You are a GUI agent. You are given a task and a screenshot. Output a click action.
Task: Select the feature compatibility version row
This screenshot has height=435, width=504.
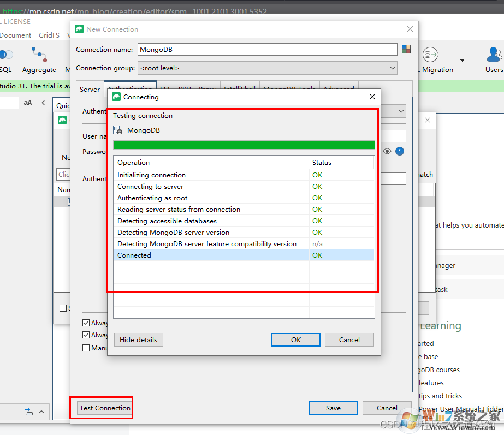(244, 244)
